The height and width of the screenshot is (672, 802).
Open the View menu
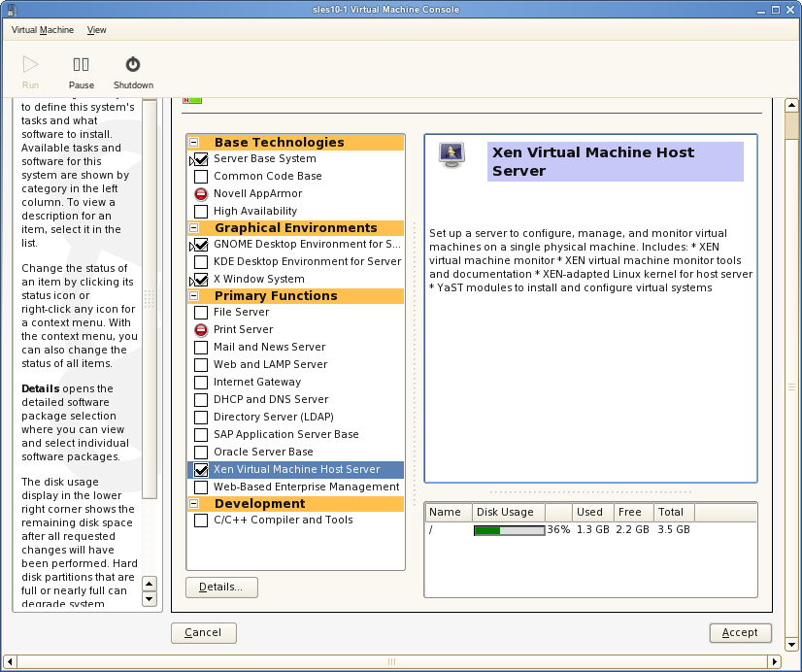coord(97,30)
